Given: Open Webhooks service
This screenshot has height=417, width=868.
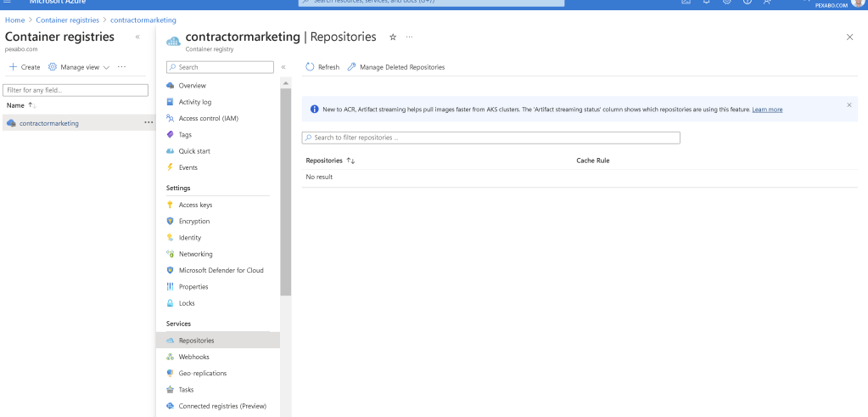Looking at the screenshot, I should click(x=193, y=357).
